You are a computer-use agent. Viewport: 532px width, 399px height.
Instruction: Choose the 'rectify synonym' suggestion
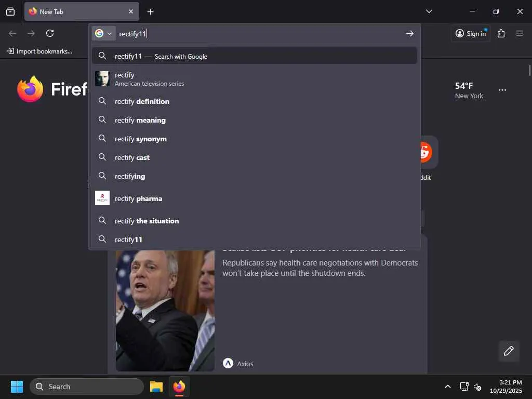click(x=255, y=138)
